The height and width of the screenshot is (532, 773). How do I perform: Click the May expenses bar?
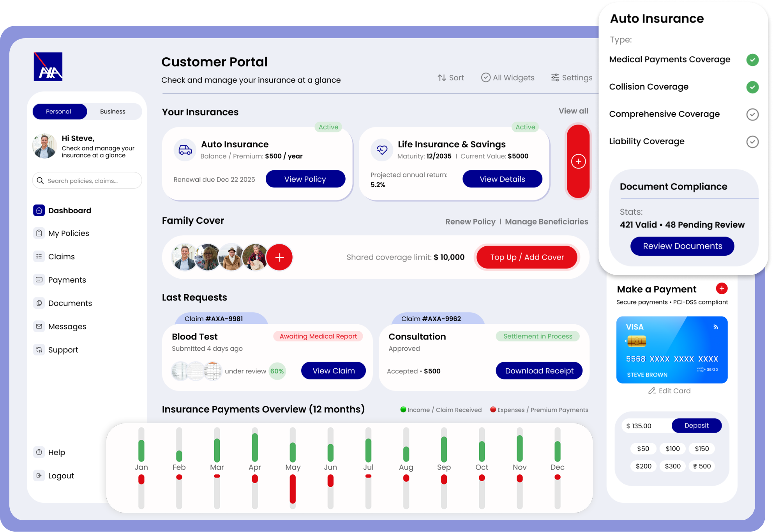click(x=293, y=489)
